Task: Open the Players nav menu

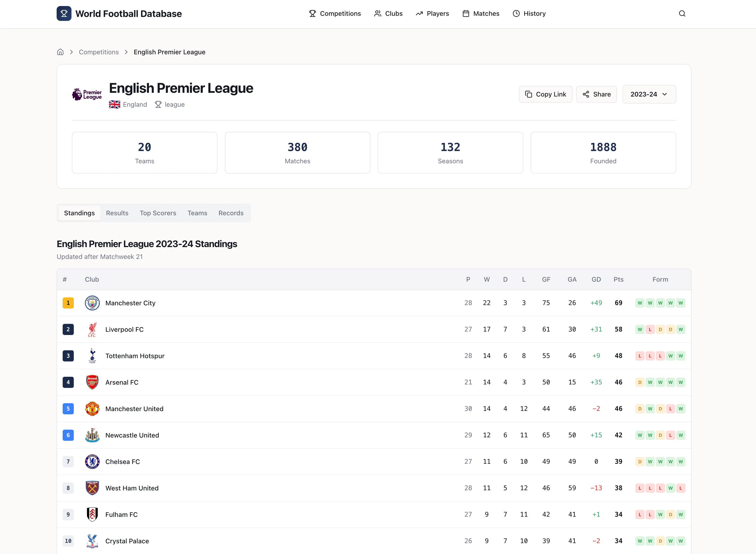Action: (432, 13)
